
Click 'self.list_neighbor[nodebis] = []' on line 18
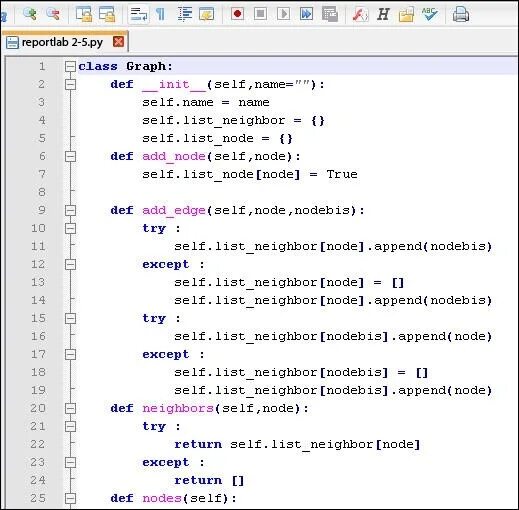coord(301,372)
